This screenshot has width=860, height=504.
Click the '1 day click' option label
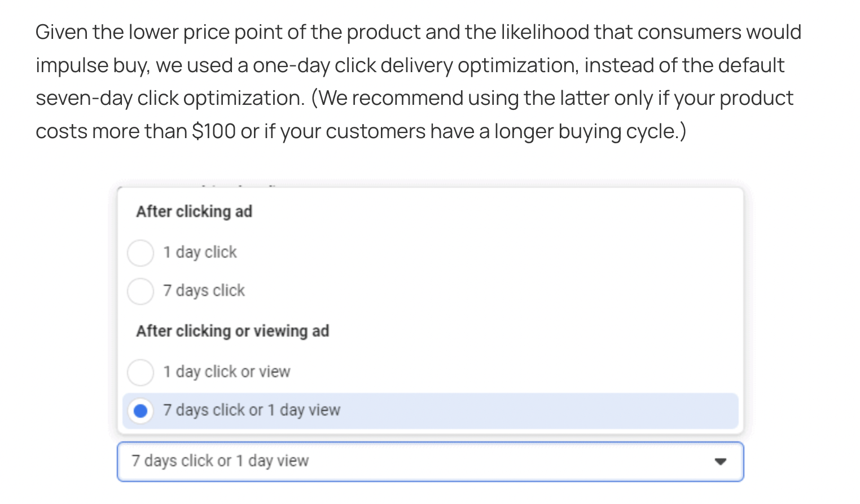click(x=200, y=252)
